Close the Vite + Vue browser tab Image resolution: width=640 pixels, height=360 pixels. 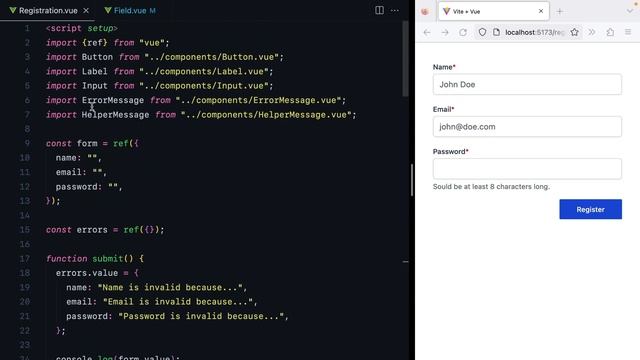click(x=541, y=11)
